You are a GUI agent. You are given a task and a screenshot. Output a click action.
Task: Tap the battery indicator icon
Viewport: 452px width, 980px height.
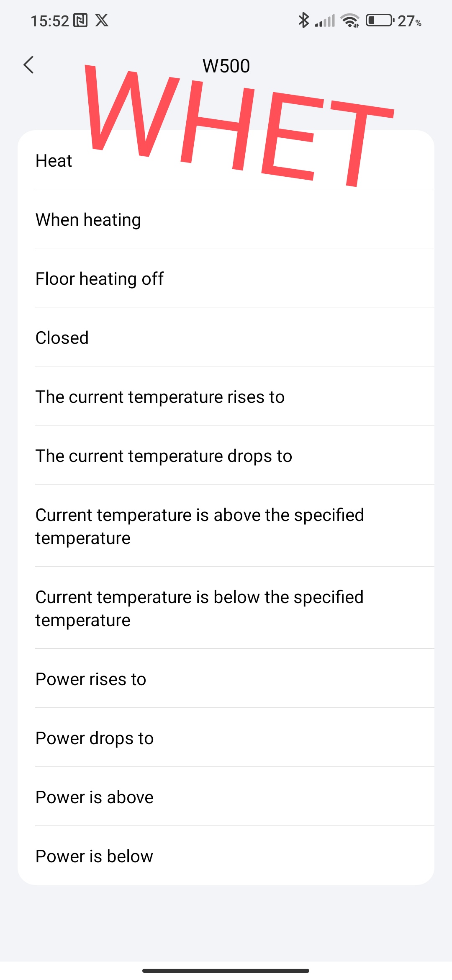point(380,20)
